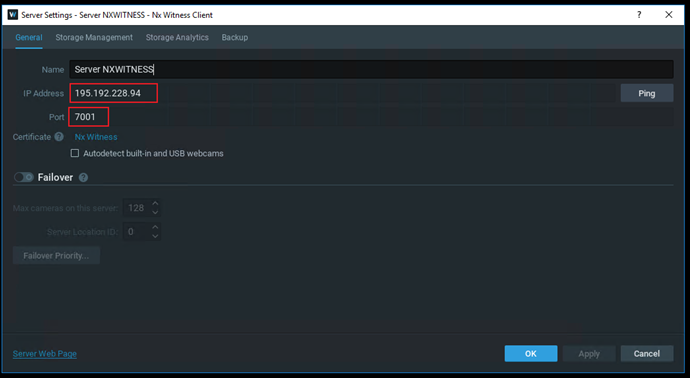Click the Apply button
The image size is (690, 378).
(x=589, y=353)
